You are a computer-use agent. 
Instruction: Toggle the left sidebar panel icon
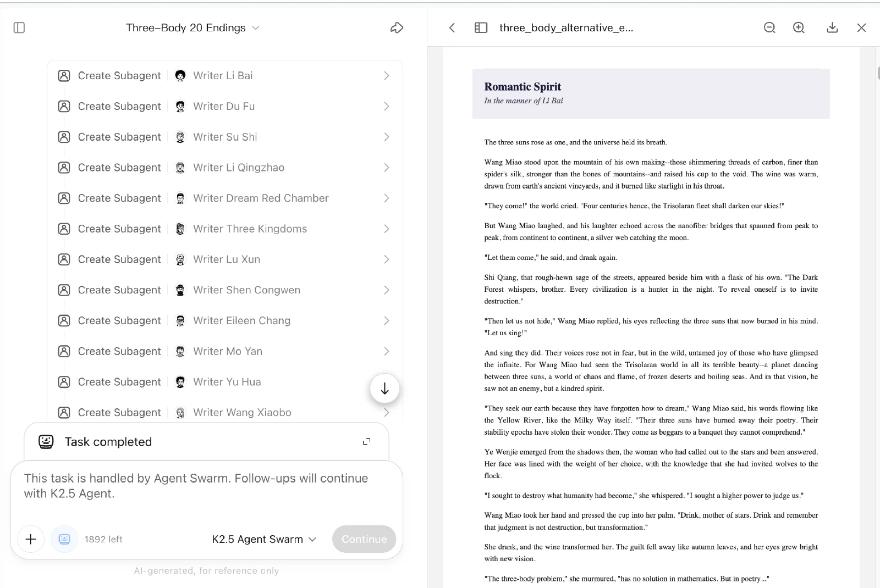(x=19, y=27)
